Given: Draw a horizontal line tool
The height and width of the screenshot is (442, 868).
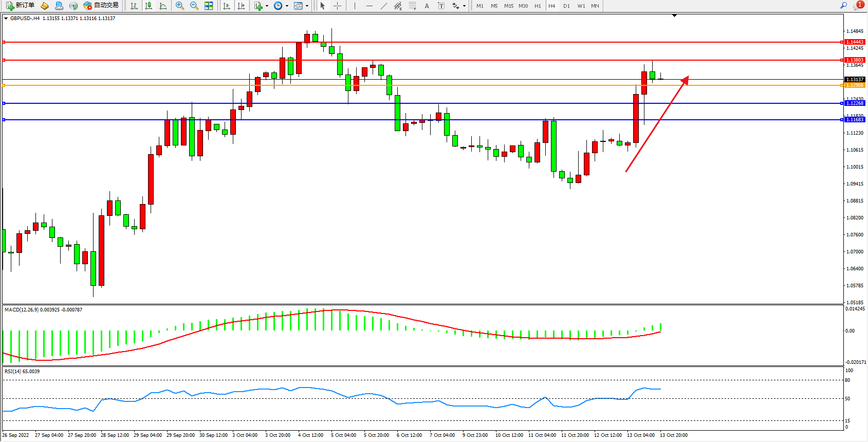Looking at the screenshot, I should click(x=370, y=6).
